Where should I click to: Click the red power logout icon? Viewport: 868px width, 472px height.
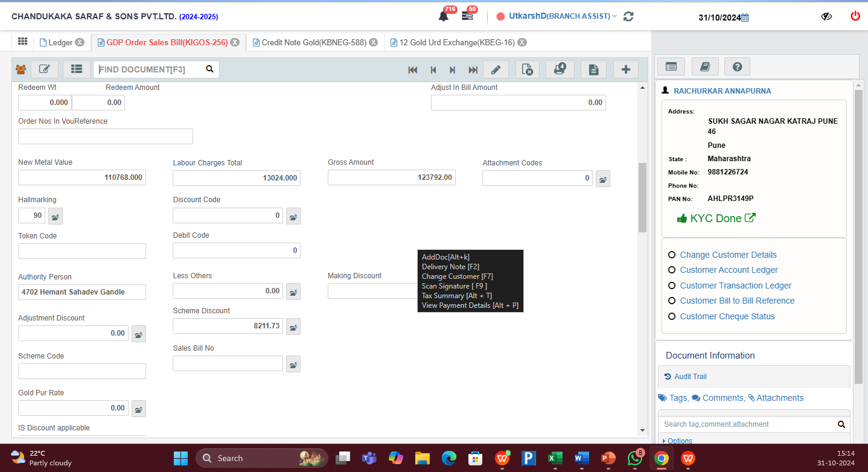pos(855,16)
